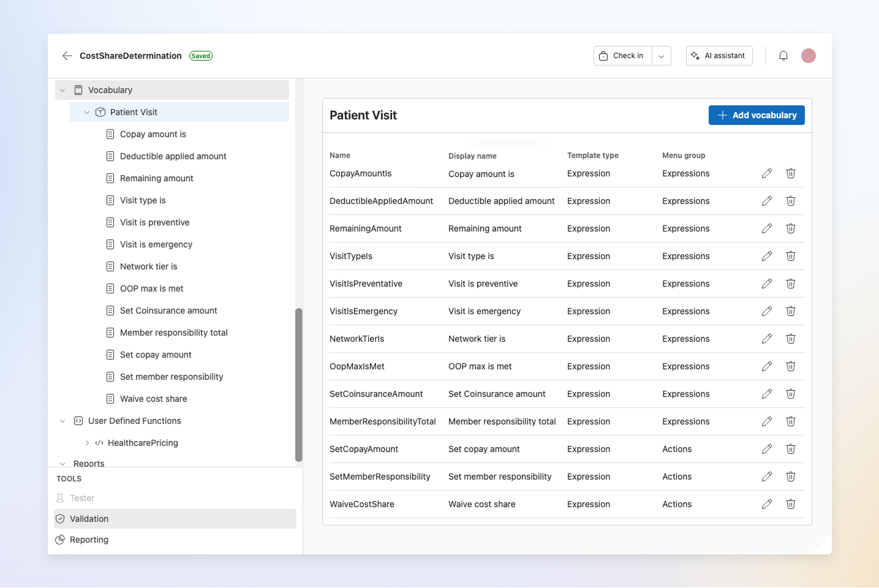Click the Check in button
This screenshot has width=879, height=588.
pos(622,55)
